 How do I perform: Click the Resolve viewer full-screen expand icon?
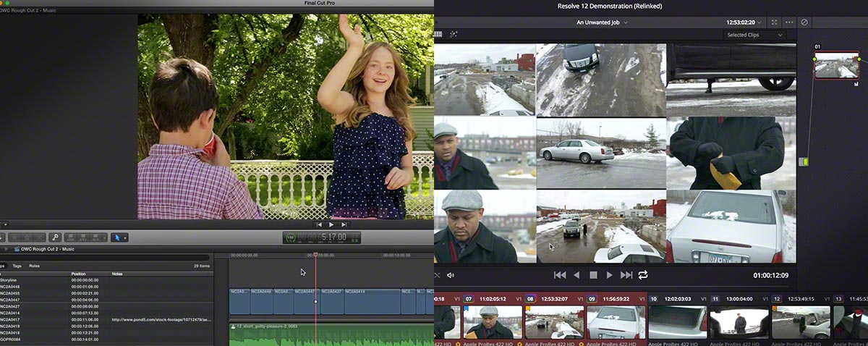point(775,22)
